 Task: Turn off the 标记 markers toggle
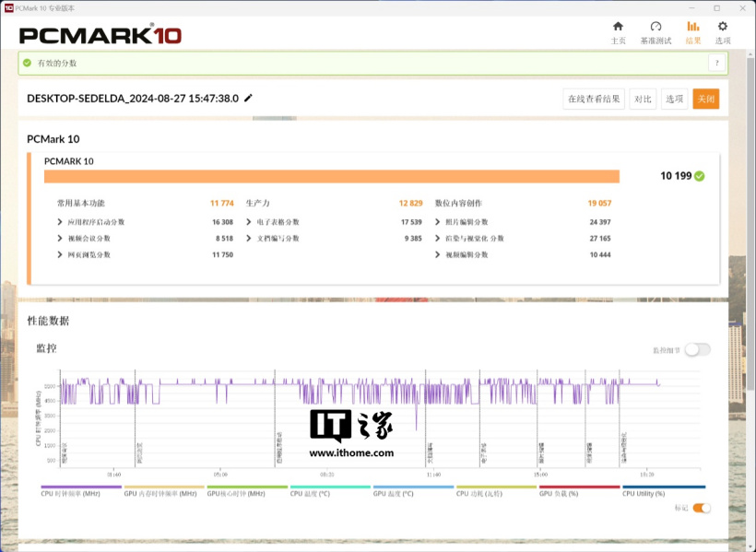pyautogui.click(x=702, y=508)
